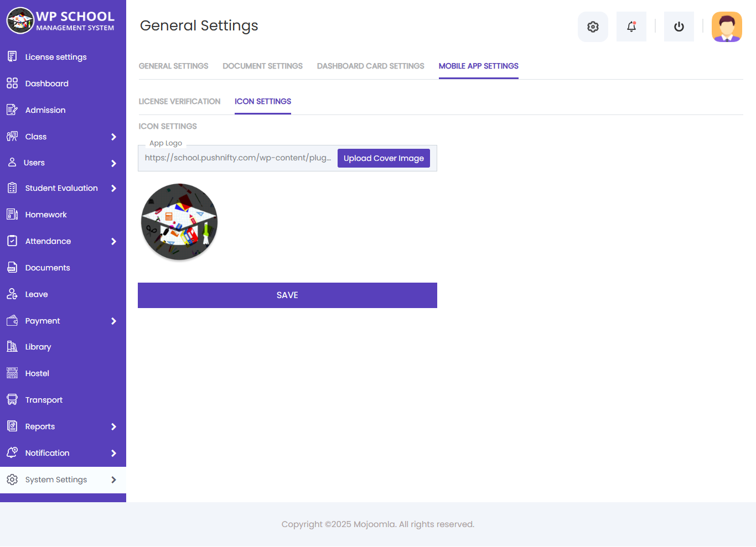Image resolution: width=756 pixels, height=547 pixels.
Task: Click the SAVE button
Action: point(287,295)
